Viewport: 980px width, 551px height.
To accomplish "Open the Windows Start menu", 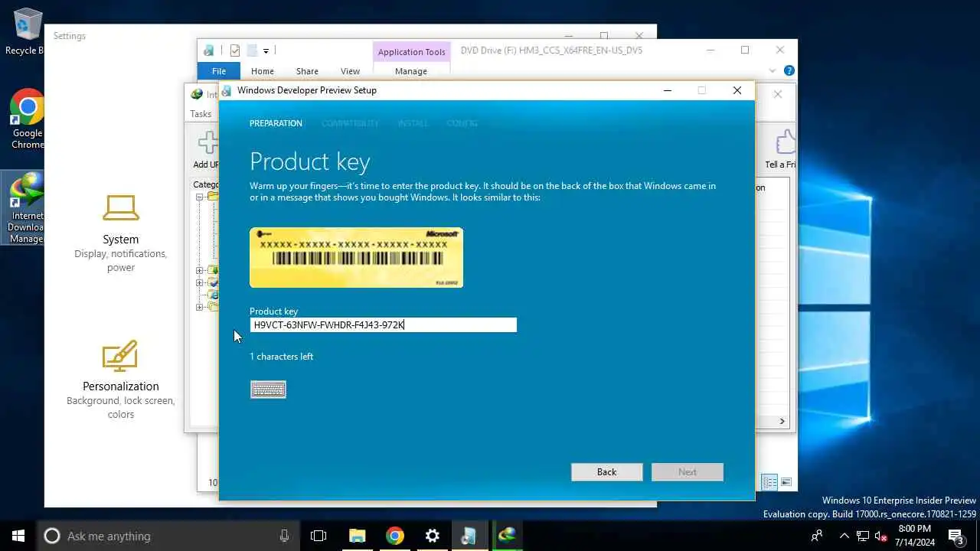I will [18, 536].
